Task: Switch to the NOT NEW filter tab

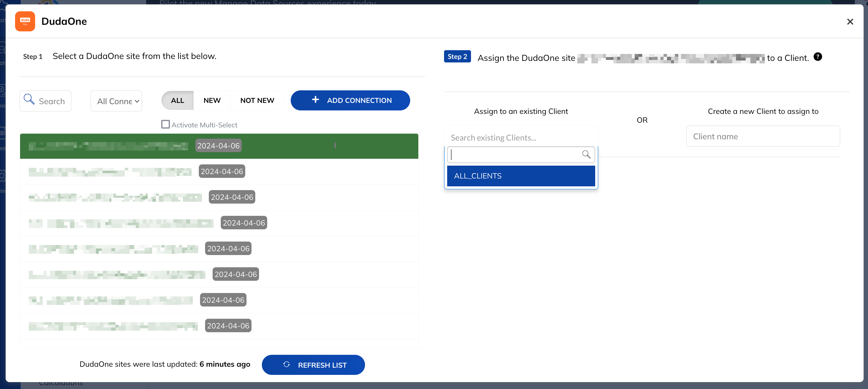Action: (x=257, y=100)
